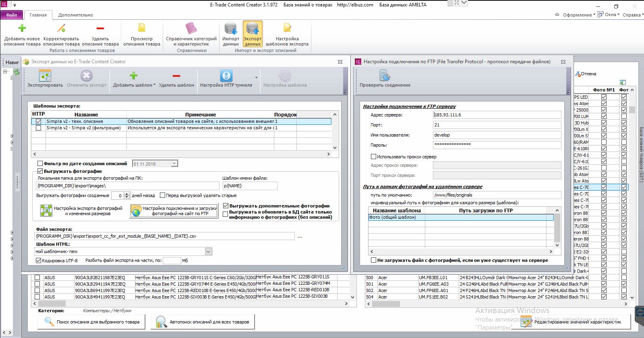Click vertical scrollbar of FTP path table

point(557,228)
